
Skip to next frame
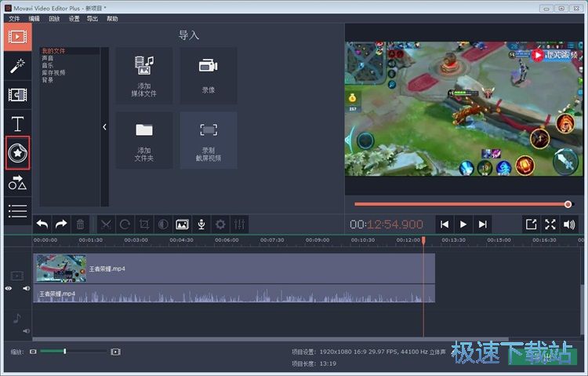483,225
